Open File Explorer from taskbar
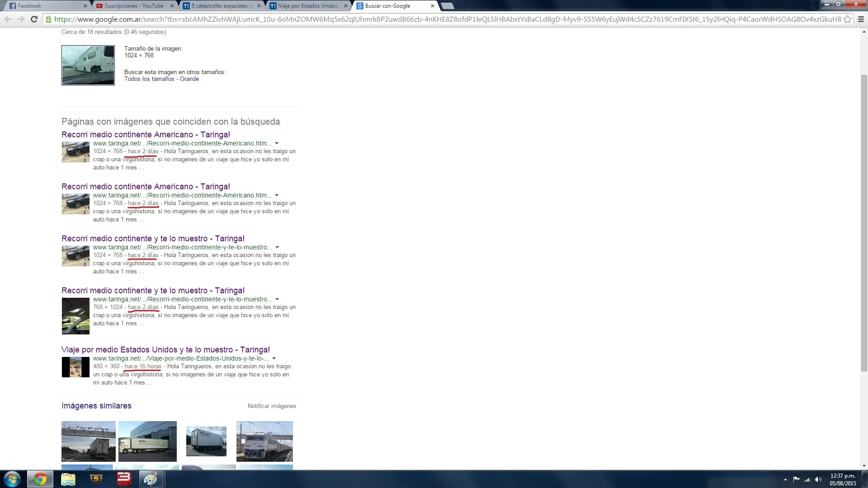This screenshot has height=488, width=868. point(68,479)
